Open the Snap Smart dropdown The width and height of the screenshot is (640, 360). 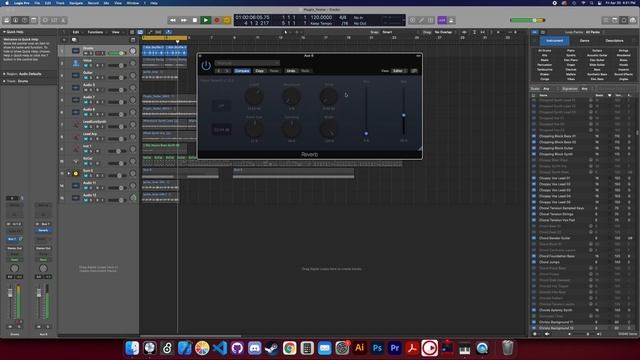(388, 32)
